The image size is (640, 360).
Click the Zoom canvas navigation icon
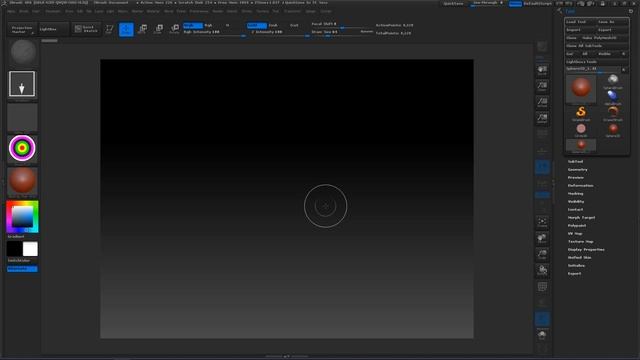click(542, 86)
